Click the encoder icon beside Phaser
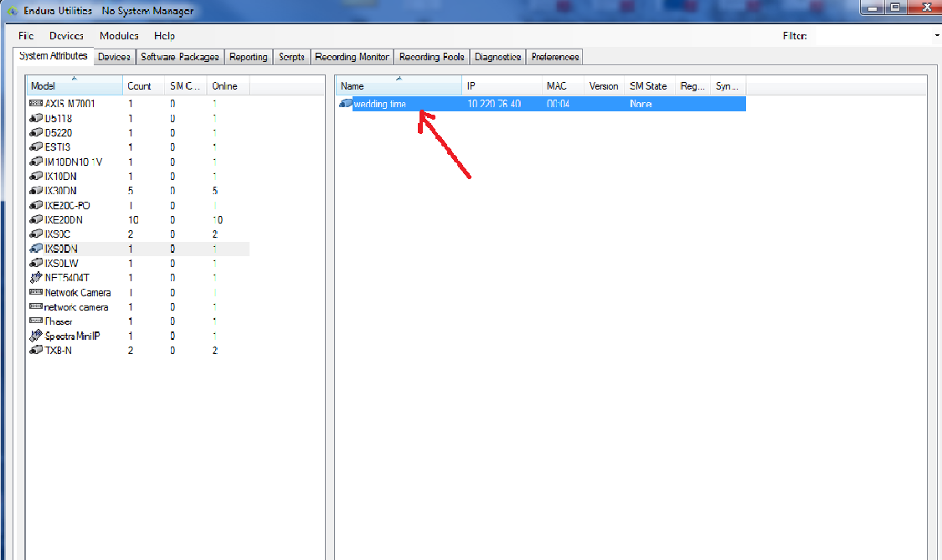This screenshot has width=942, height=560. click(38, 321)
